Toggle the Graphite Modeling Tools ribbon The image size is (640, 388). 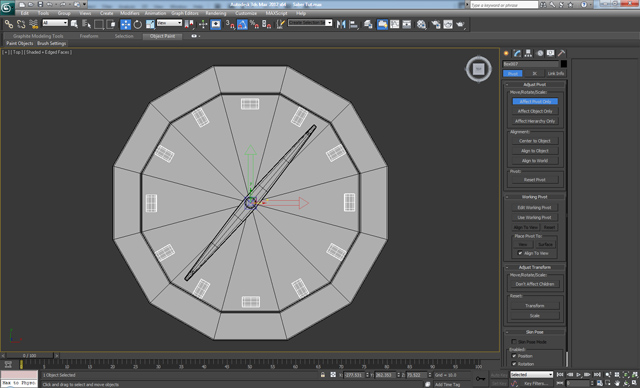[x=382, y=24]
